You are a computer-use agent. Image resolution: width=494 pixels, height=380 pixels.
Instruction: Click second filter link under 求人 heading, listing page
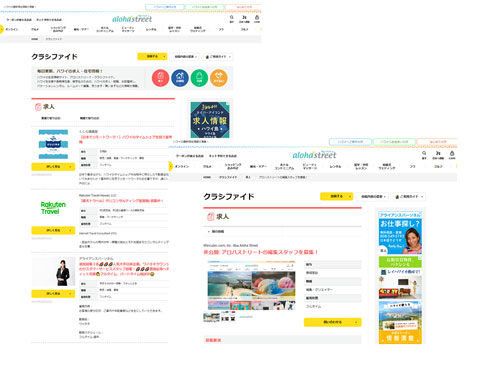coord(89,118)
